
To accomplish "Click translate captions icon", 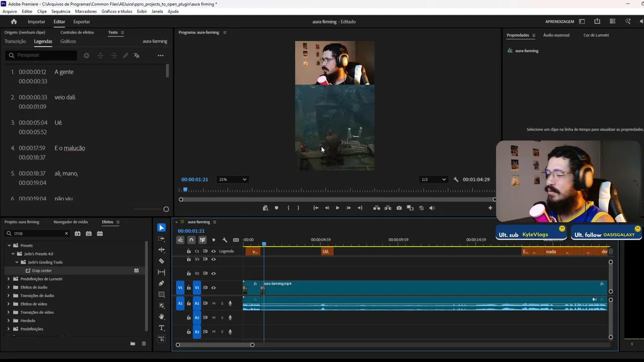I will point(136,55).
